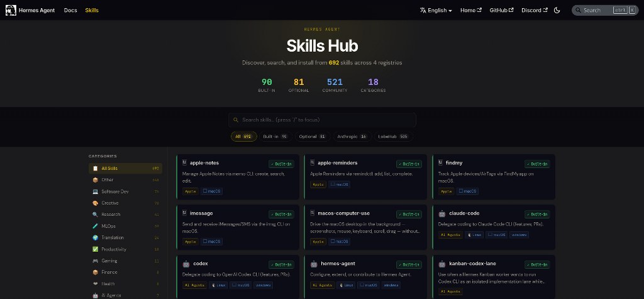The height and width of the screenshot is (299, 644).
Task: Click the Research magnifier icon
Action: tap(96, 214)
